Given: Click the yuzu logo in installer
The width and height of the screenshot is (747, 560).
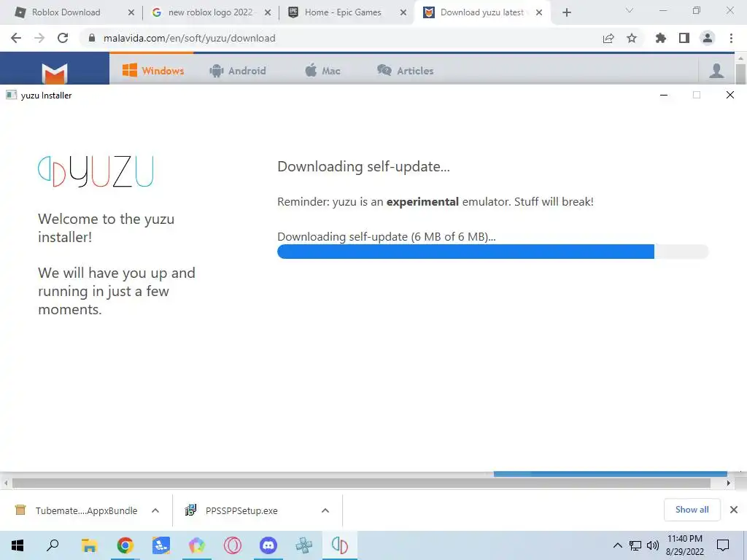Looking at the screenshot, I should tap(96, 171).
